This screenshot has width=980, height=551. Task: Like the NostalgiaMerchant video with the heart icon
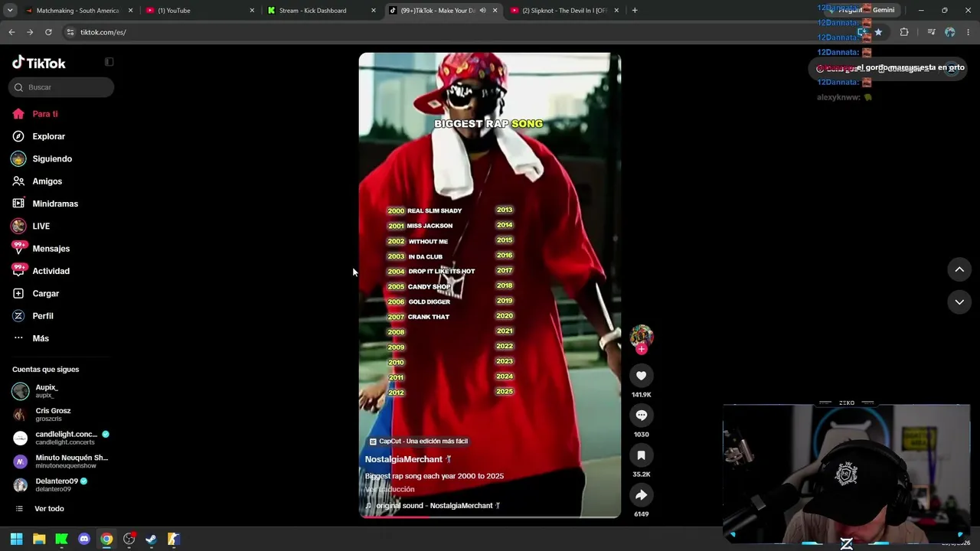(x=642, y=376)
